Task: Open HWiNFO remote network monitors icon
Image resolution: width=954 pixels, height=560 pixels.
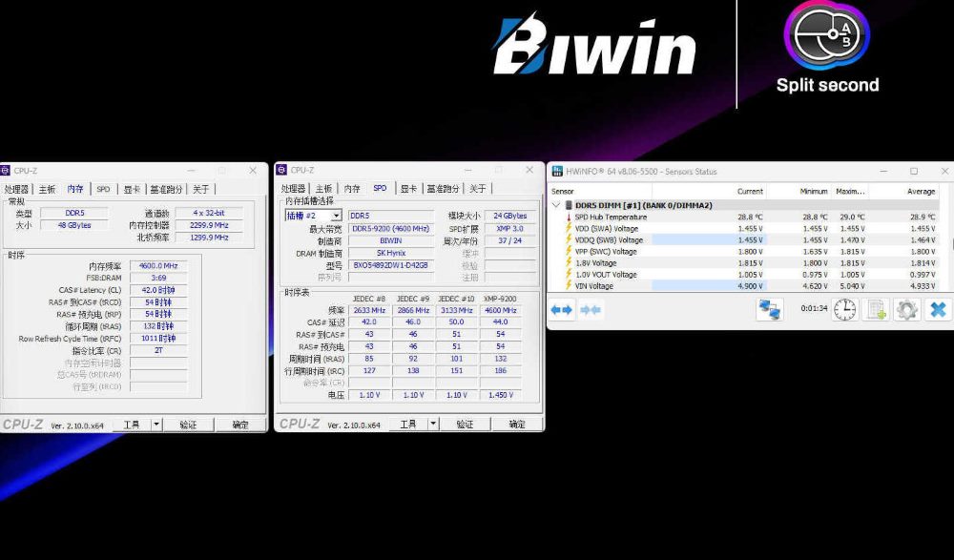Action: (770, 310)
